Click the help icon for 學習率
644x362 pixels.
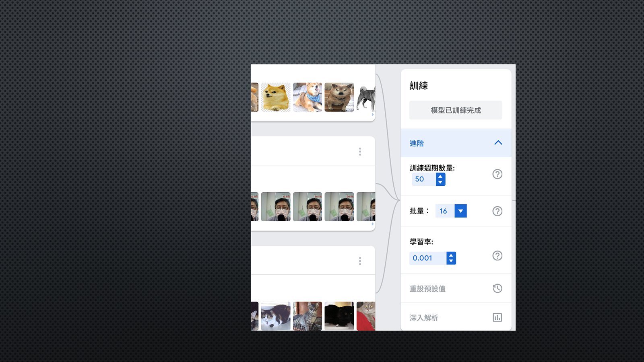[x=497, y=256]
